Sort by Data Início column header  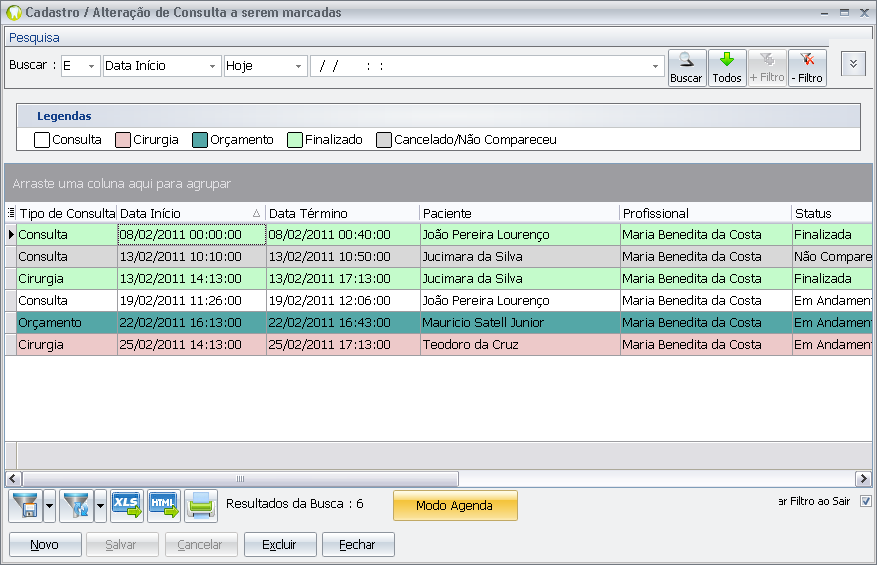coord(191,213)
